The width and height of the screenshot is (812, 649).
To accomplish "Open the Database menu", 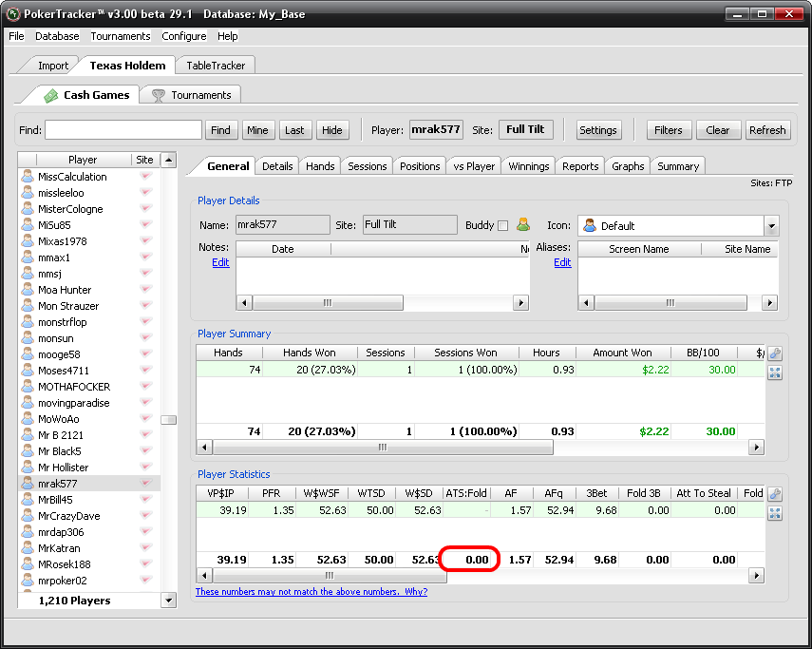I will point(57,36).
